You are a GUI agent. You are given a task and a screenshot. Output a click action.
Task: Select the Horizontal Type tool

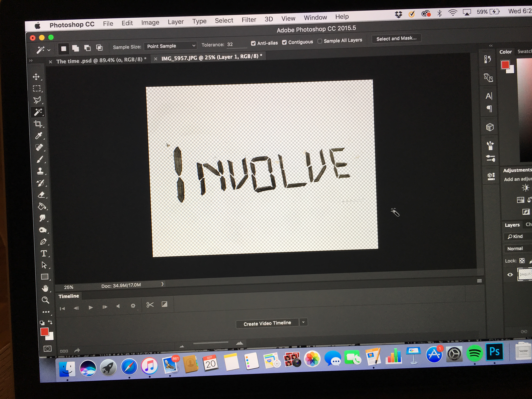44,254
